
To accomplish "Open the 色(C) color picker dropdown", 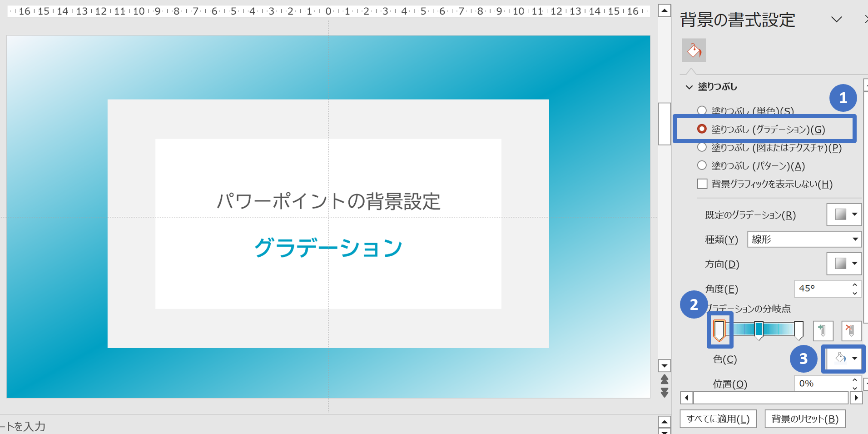I will coord(844,359).
